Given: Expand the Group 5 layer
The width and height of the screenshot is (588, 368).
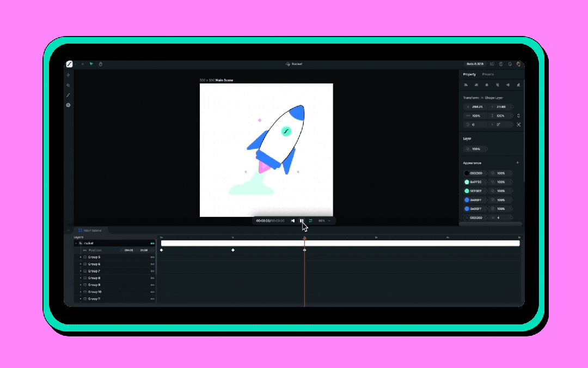Looking at the screenshot, I should tap(81, 257).
